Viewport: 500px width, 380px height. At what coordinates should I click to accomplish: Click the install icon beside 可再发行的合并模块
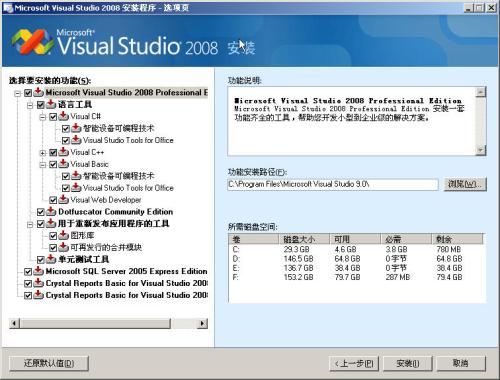click(64, 247)
